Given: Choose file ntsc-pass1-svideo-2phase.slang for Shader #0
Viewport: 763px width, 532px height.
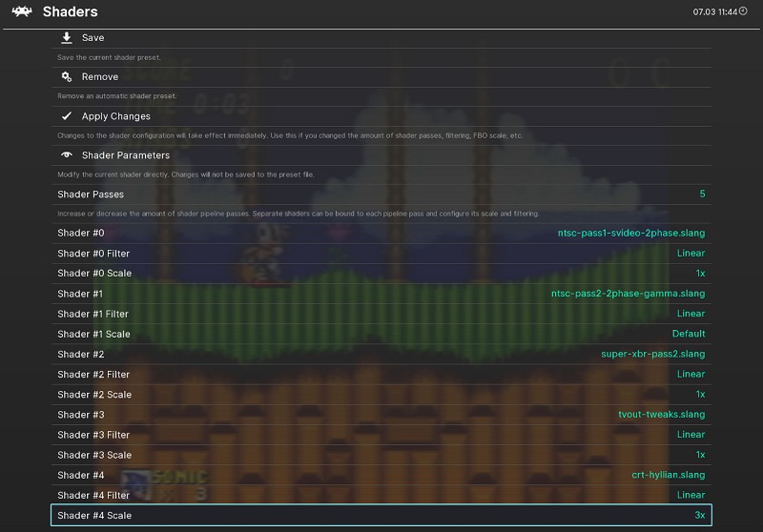Looking at the screenshot, I should coord(631,233).
